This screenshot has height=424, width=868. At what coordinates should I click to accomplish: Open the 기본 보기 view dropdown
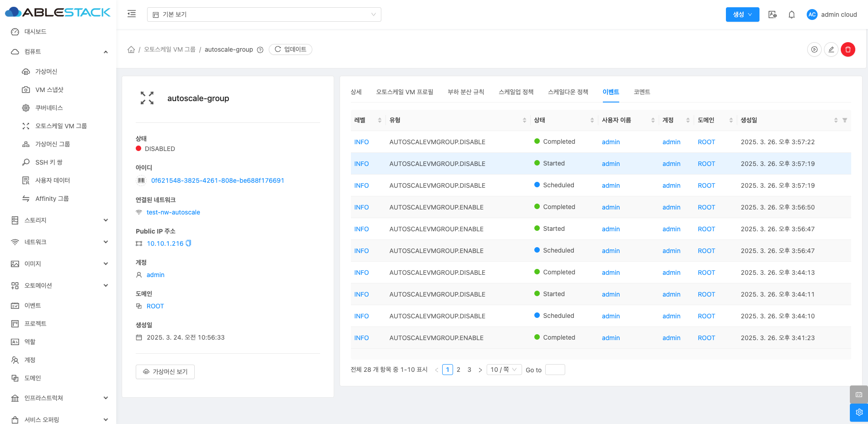264,15
